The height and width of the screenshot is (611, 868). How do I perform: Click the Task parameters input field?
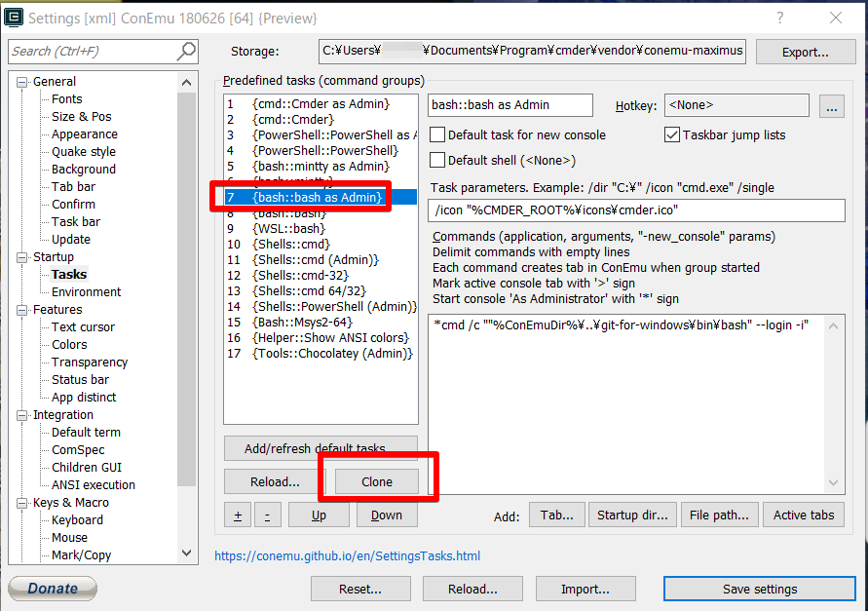point(636,210)
